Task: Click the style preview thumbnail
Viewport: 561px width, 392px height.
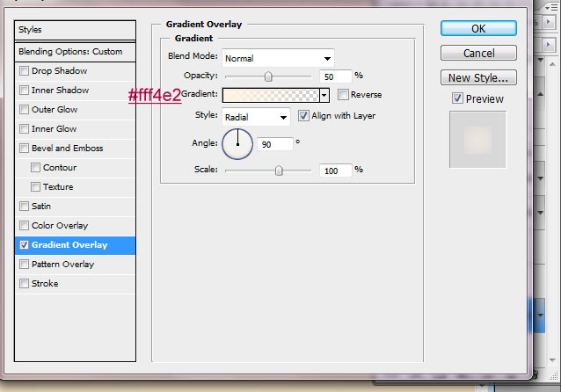Action: [477, 140]
